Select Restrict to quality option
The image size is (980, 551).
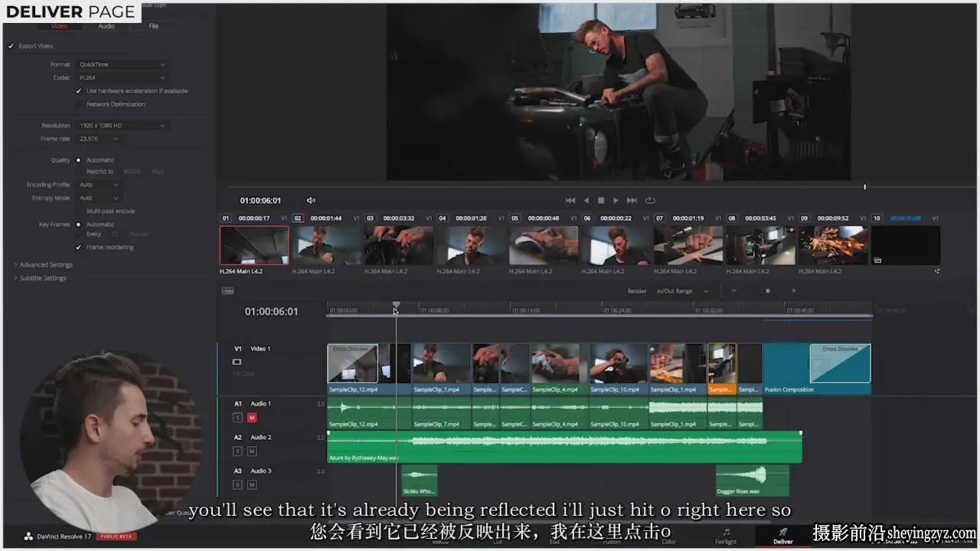(x=78, y=171)
